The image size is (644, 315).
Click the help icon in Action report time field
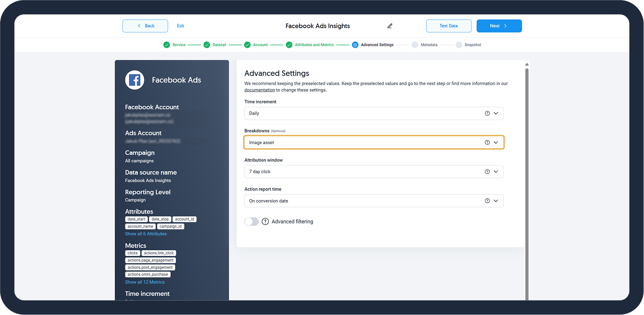pyautogui.click(x=487, y=201)
